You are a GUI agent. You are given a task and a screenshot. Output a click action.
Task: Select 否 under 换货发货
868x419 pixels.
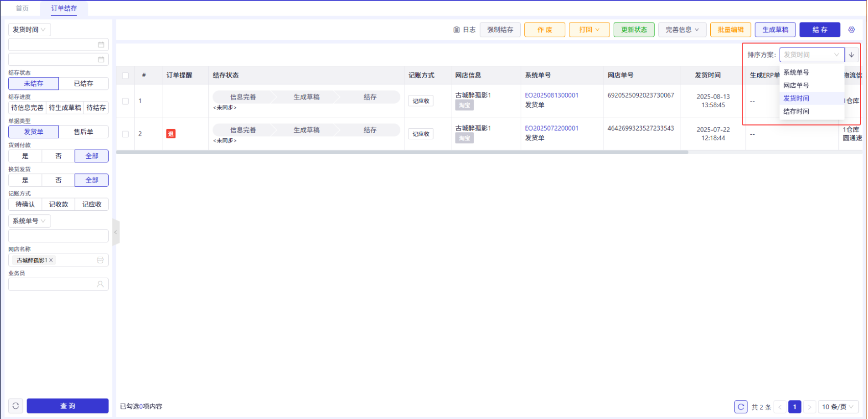pyautogui.click(x=58, y=180)
